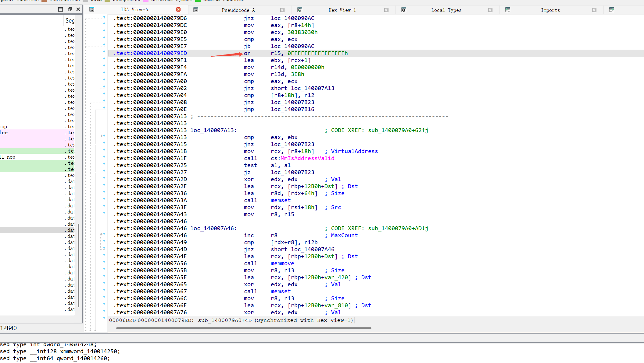Switch to the Imports tab

550,10
